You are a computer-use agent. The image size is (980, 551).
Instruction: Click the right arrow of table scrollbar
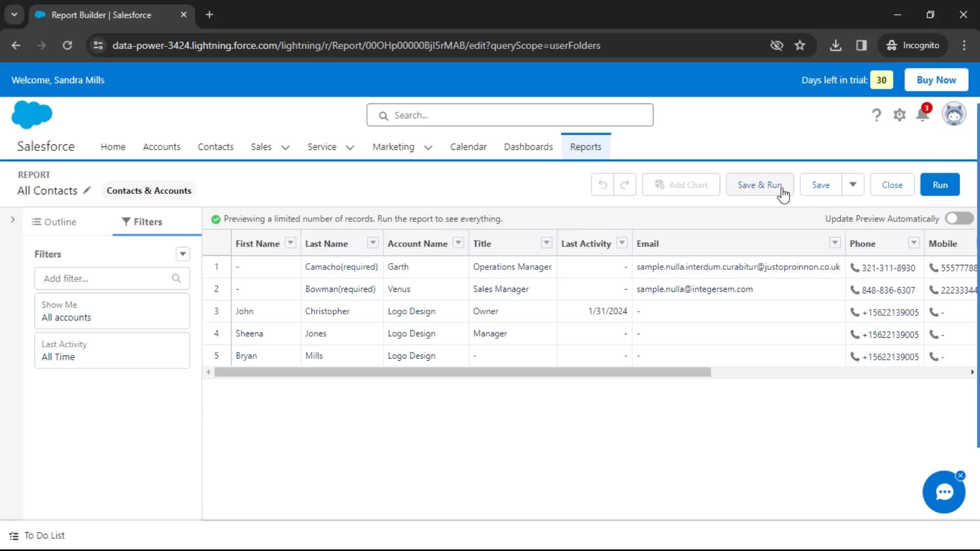click(972, 372)
